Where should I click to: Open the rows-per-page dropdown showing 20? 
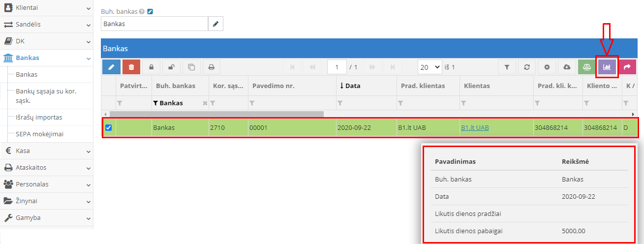tap(428, 67)
